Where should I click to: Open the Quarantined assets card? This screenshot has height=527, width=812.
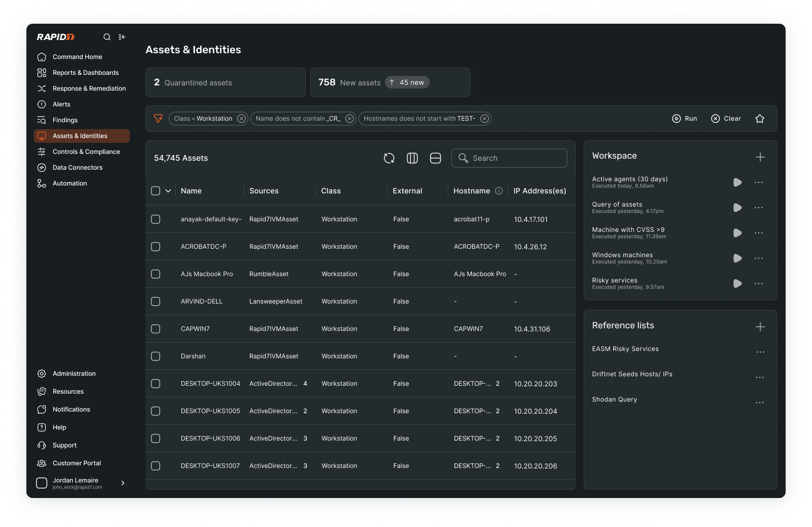[x=226, y=82]
